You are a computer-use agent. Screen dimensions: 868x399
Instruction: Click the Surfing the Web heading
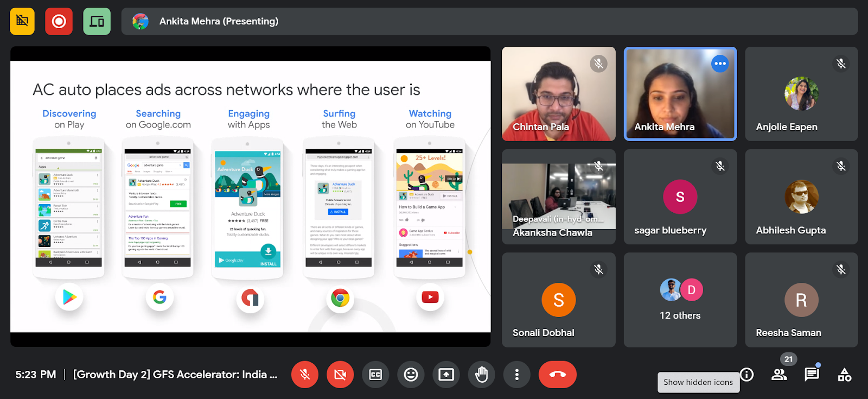(x=339, y=119)
